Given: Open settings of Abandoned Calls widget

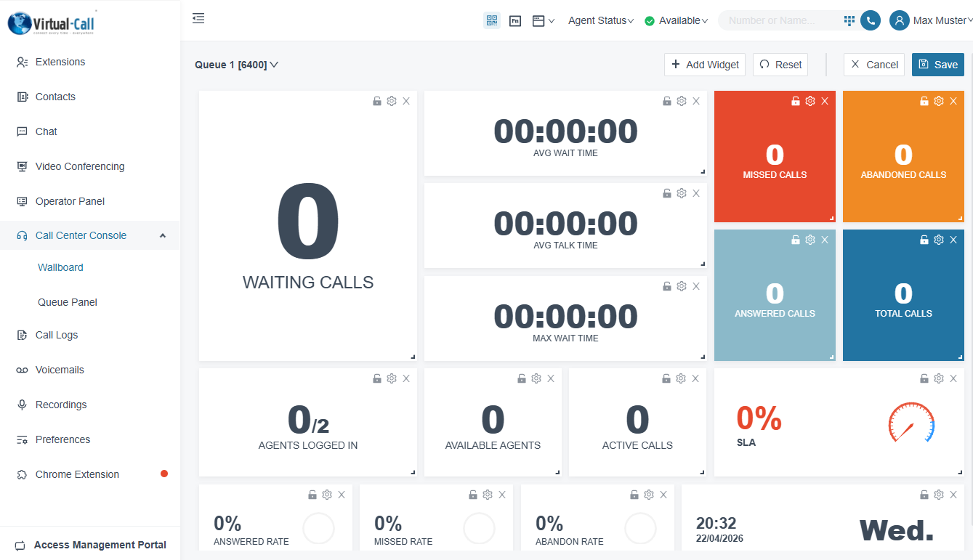Looking at the screenshot, I should tap(939, 101).
